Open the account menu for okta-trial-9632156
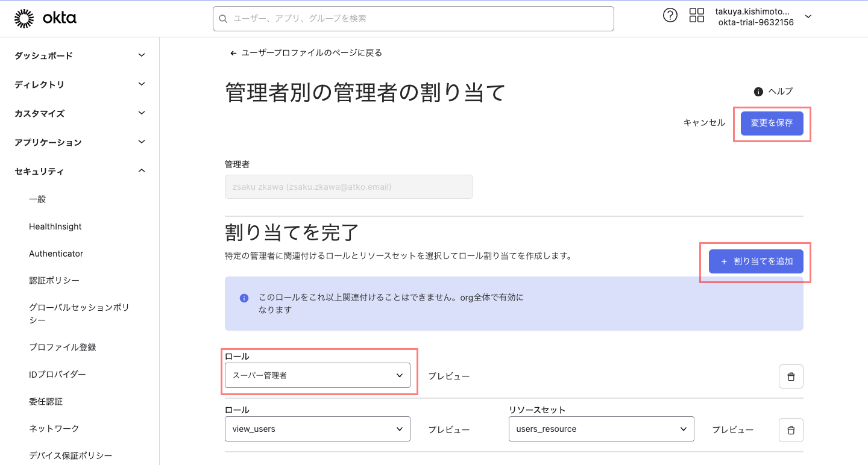Viewport: 868px width, 465px height. click(808, 17)
